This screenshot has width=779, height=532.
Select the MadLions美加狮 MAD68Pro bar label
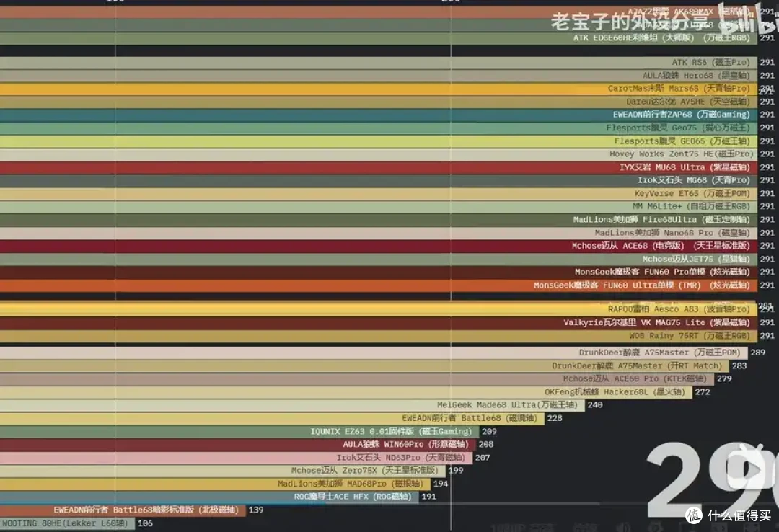(x=351, y=483)
